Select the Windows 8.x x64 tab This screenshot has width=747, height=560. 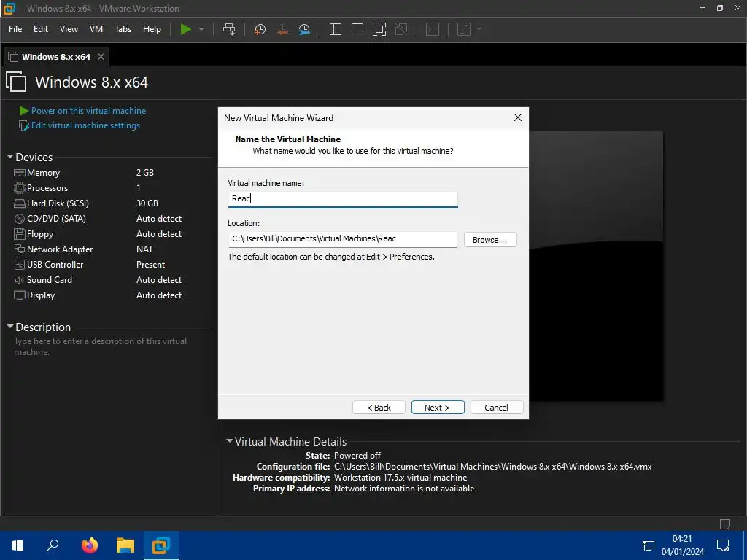click(55, 57)
